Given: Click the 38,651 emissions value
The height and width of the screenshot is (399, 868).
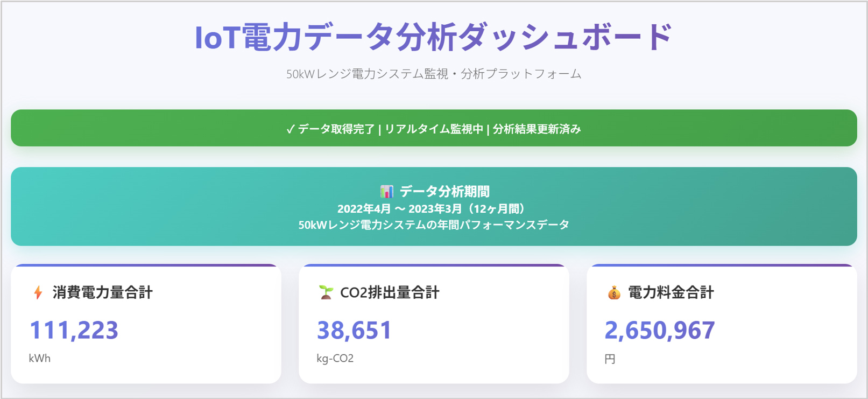Looking at the screenshot, I should pyautogui.click(x=354, y=330).
